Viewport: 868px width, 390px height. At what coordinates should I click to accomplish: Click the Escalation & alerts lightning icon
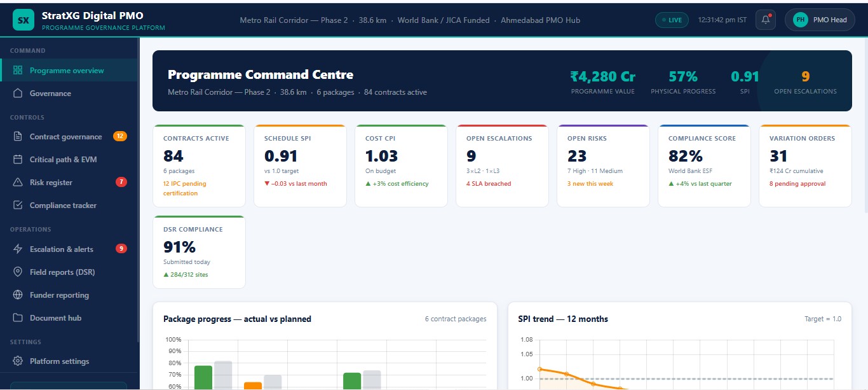point(18,249)
